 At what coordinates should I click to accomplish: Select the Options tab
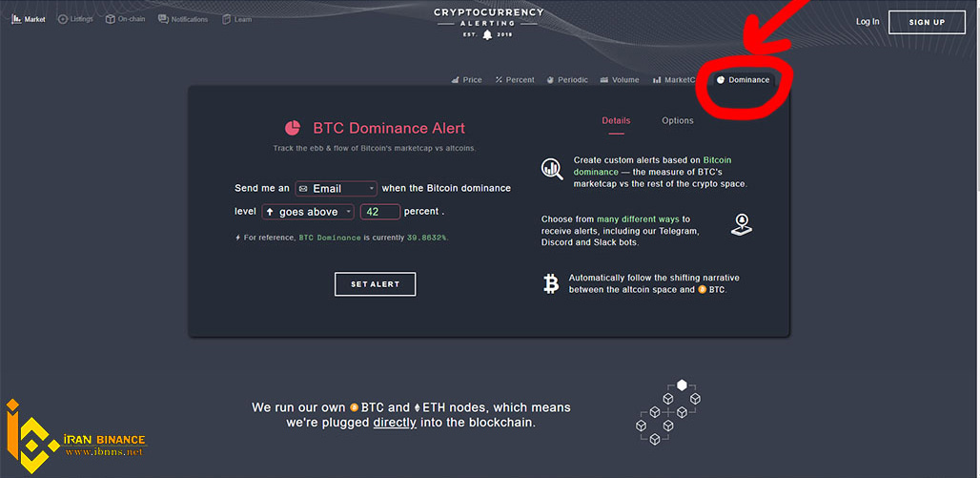click(678, 121)
